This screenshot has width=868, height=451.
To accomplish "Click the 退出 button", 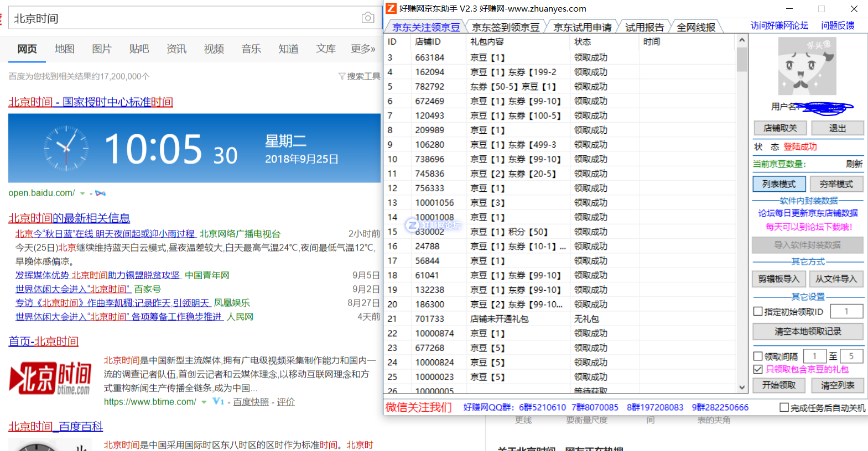I will coord(838,128).
